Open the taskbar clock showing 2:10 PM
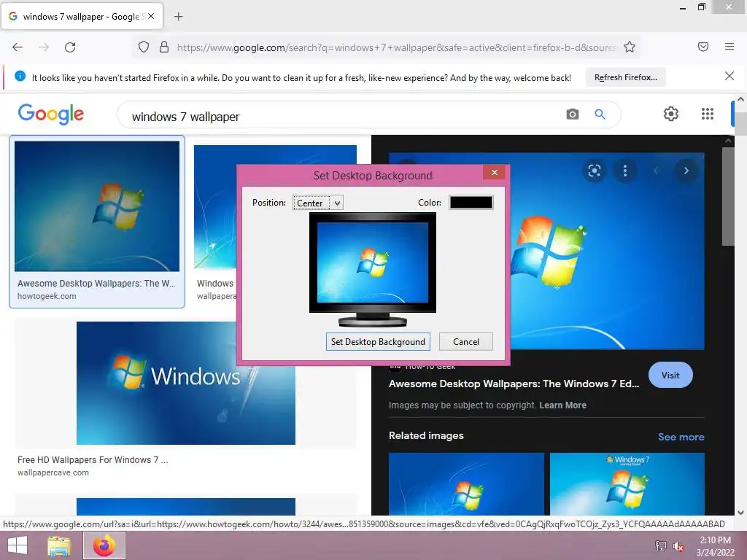 tap(715, 546)
